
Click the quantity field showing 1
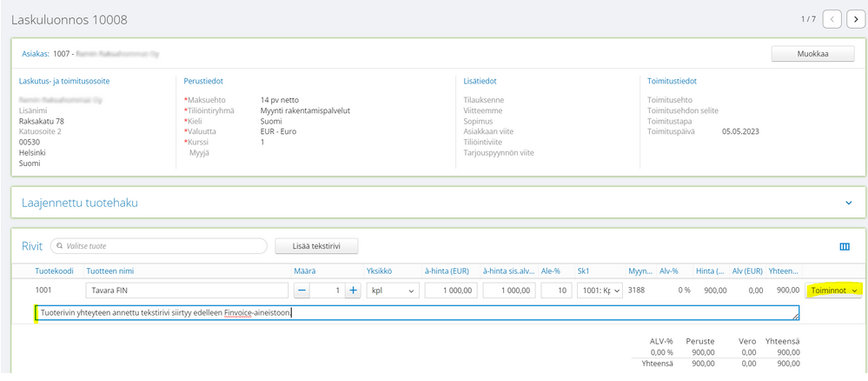pos(327,290)
